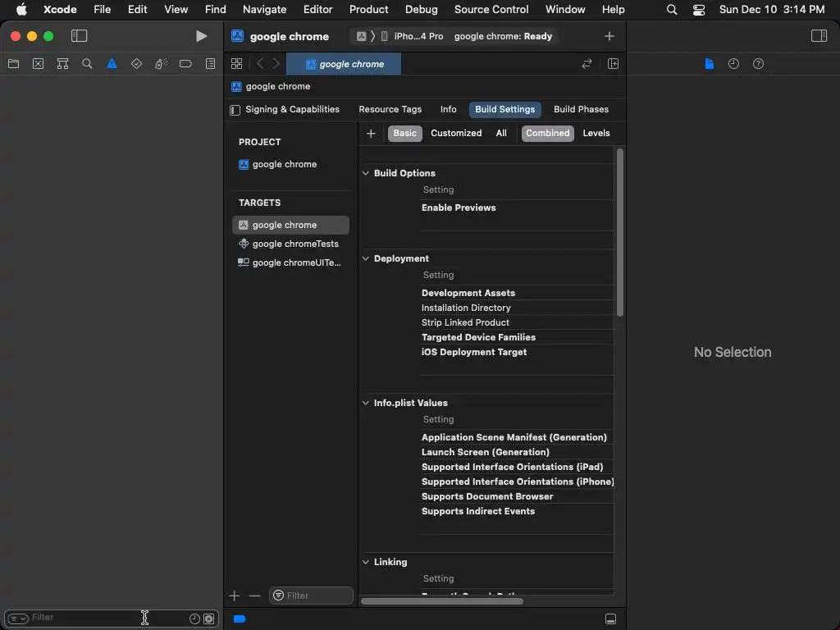This screenshot has height=630, width=840.
Task: Show Customized build settings
Action: point(456,134)
